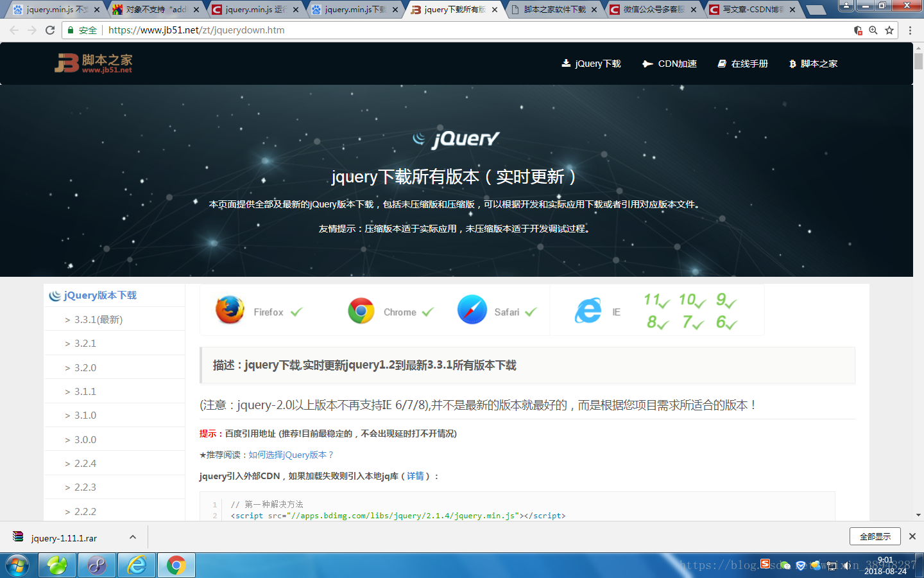Click the browser back arrow
Screen dimensions: 924x578
[x=14, y=30]
